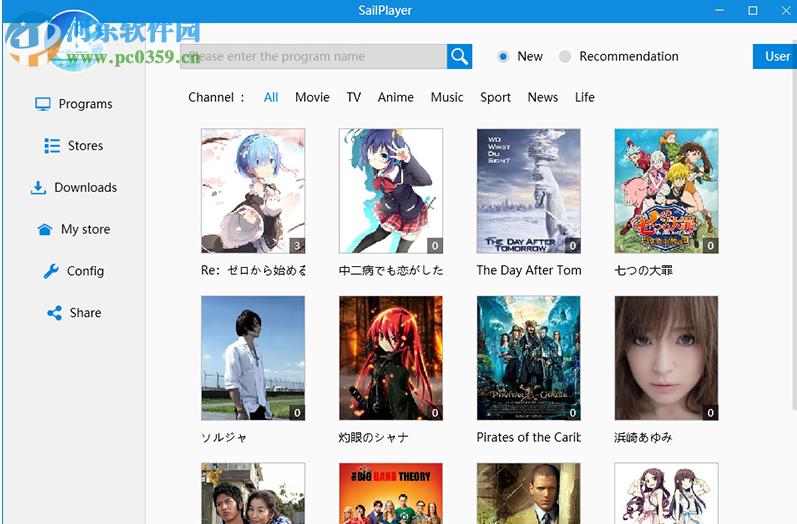Open the User button
The width and height of the screenshot is (797, 524).
click(775, 56)
